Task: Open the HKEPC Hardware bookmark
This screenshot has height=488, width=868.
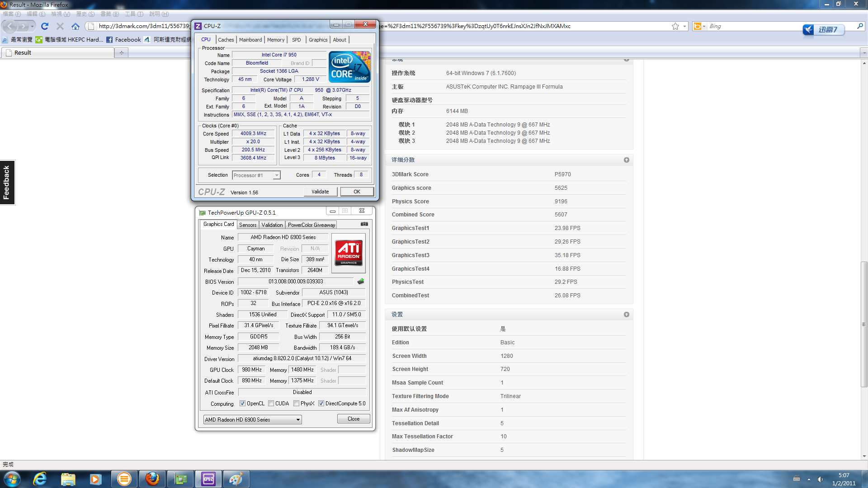Action: click(69, 40)
